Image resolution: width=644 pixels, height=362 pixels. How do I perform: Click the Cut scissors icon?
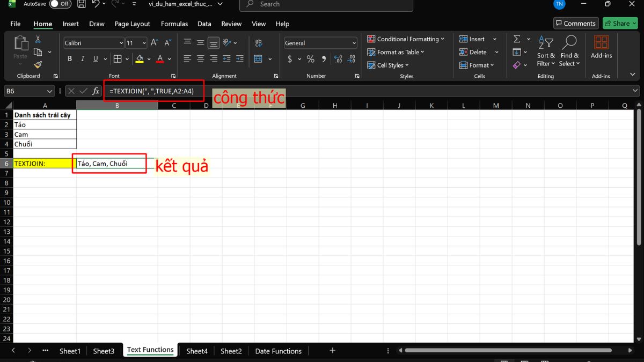coord(38,39)
